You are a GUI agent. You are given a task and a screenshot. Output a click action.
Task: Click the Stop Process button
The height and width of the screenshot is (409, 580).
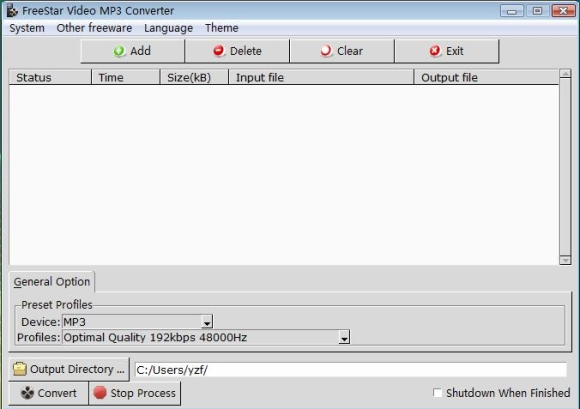coord(135,393)
